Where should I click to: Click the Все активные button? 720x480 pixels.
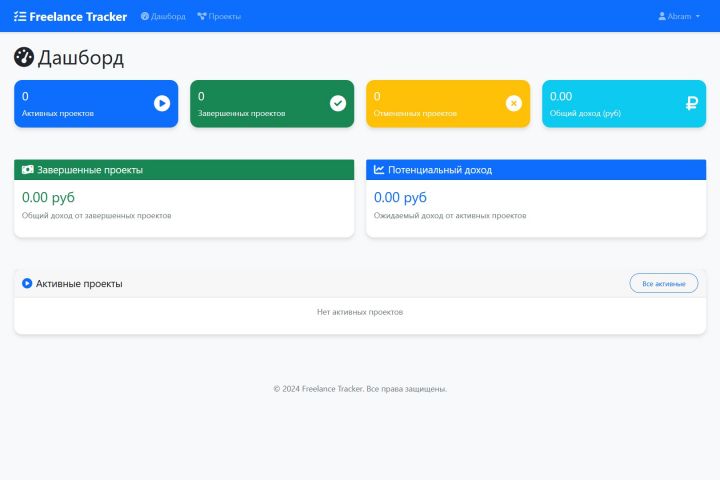point(664,283)
